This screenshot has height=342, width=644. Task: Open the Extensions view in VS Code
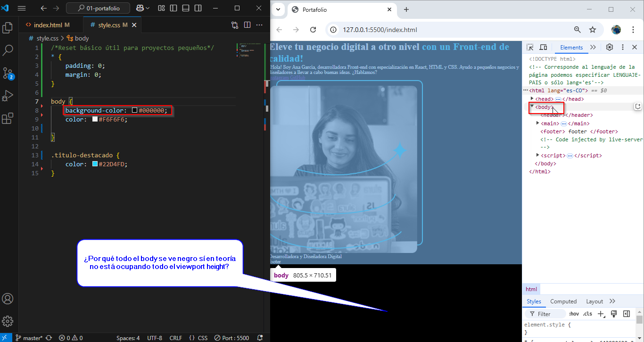point(8,118)
